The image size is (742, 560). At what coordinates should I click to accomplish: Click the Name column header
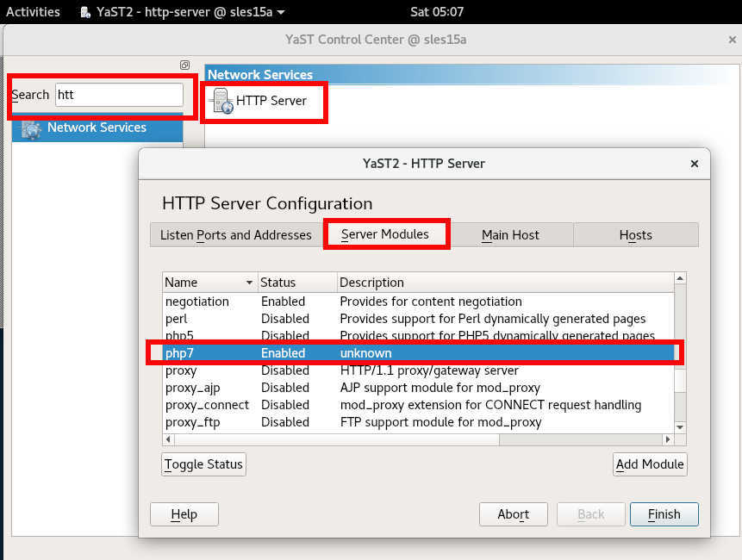tap(210, 283)
